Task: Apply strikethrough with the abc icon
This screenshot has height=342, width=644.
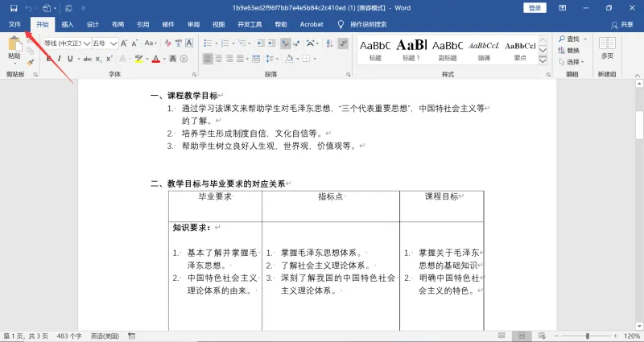Action: 88,59
